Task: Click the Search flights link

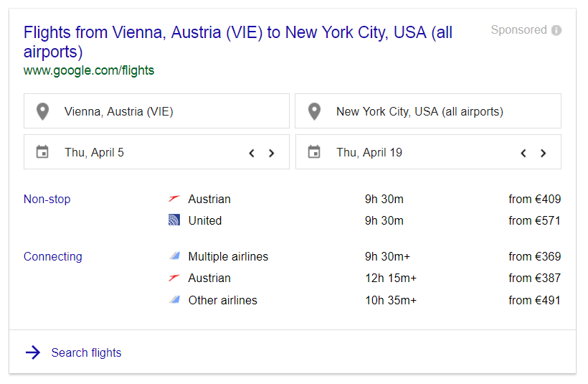Action: coord(86,353)
